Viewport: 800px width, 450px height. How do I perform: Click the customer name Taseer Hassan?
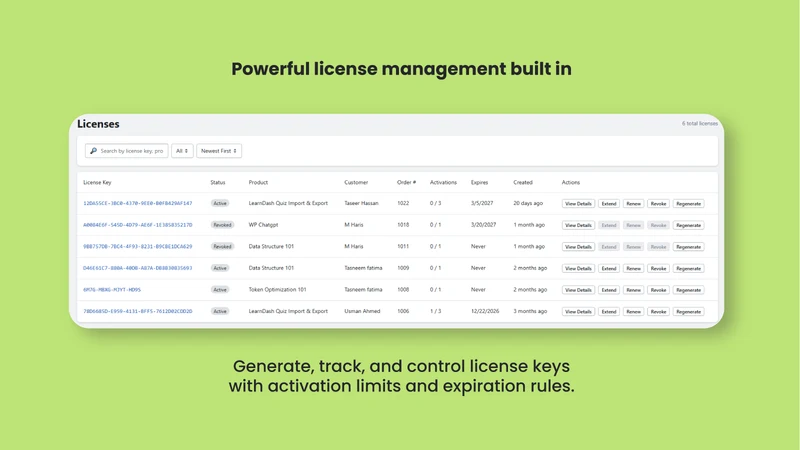[x=361, y=203]
